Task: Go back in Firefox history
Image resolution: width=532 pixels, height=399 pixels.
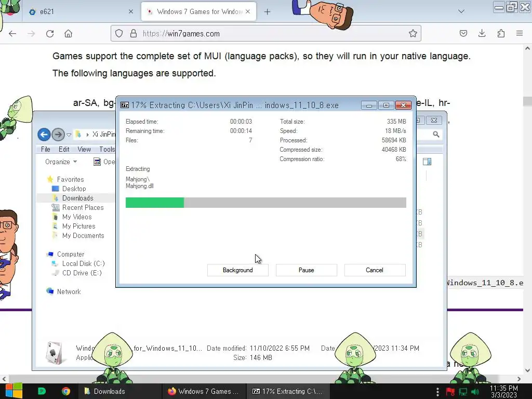Action: [x=12, y=34]
